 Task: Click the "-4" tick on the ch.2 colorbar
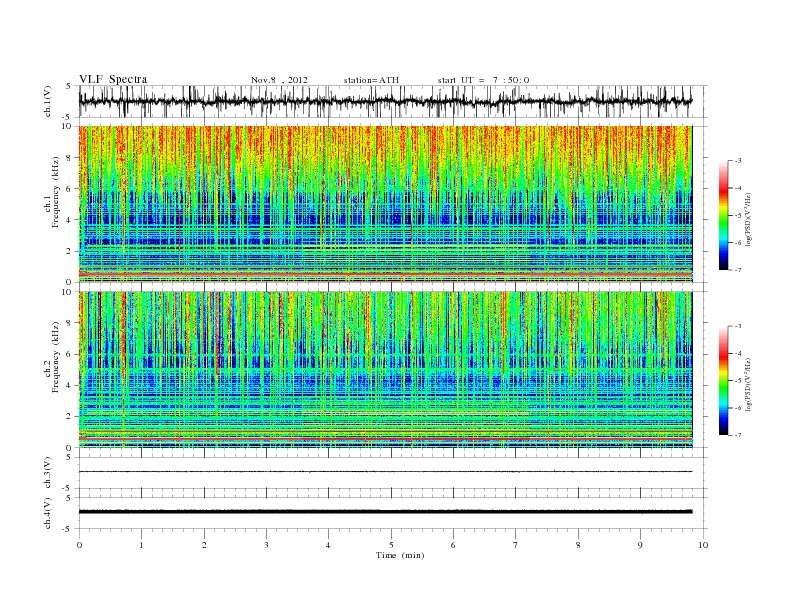click(x=738, y=353)
